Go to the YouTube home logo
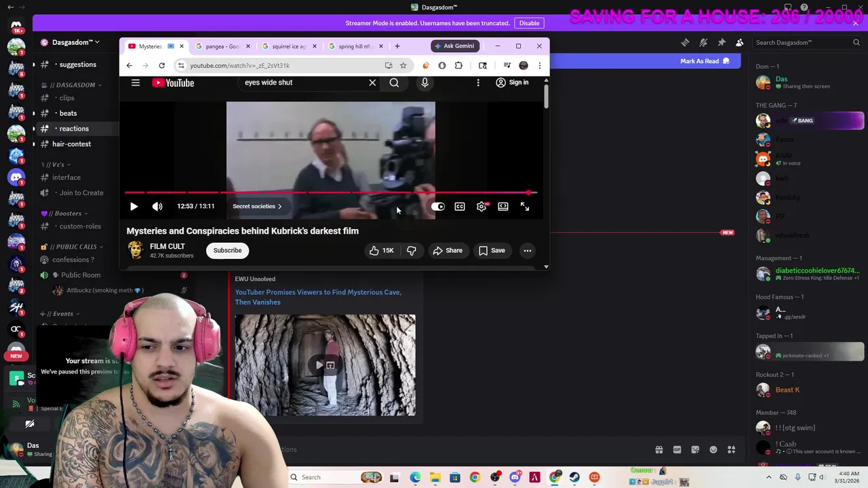The height and width of the screenshot is (488, 868). pos(173,83)
